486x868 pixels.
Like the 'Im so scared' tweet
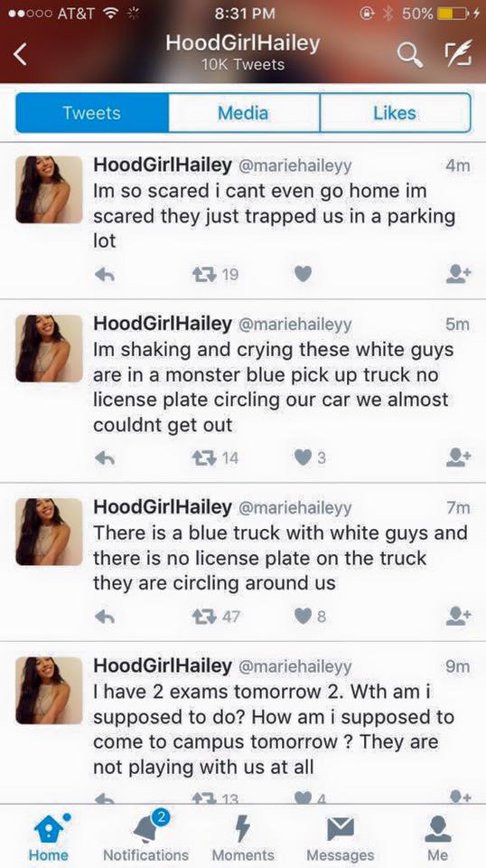pyautogui.click(x=303, y=274)
